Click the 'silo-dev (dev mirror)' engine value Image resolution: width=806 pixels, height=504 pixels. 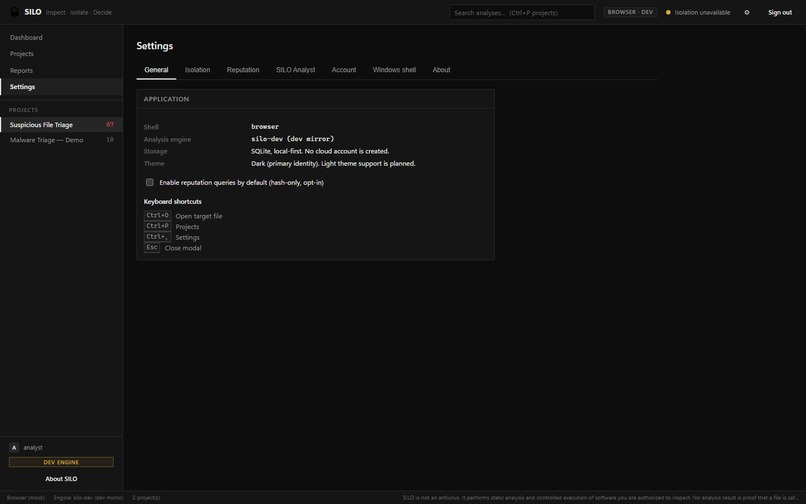[292, 139]
